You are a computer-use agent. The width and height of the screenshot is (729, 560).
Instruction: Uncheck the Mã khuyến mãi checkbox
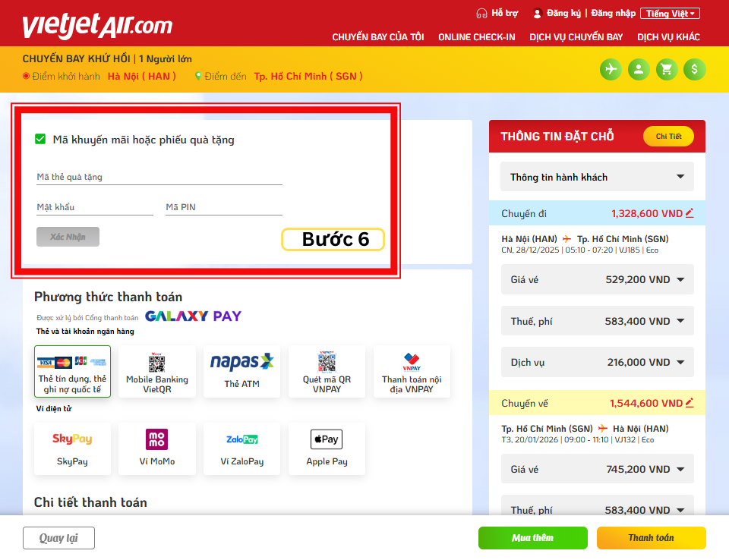click(41, 139)
